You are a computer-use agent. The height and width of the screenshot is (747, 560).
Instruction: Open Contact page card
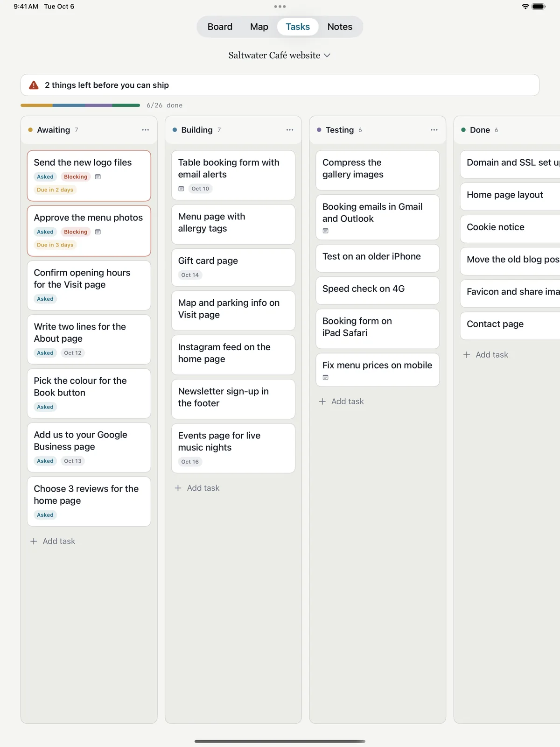click(510, 326)
